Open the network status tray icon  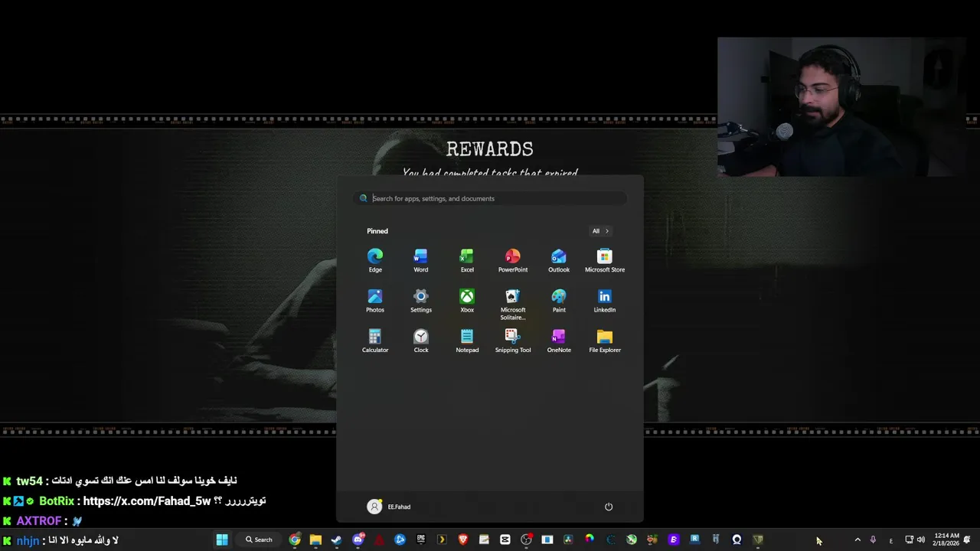point(909,540)
